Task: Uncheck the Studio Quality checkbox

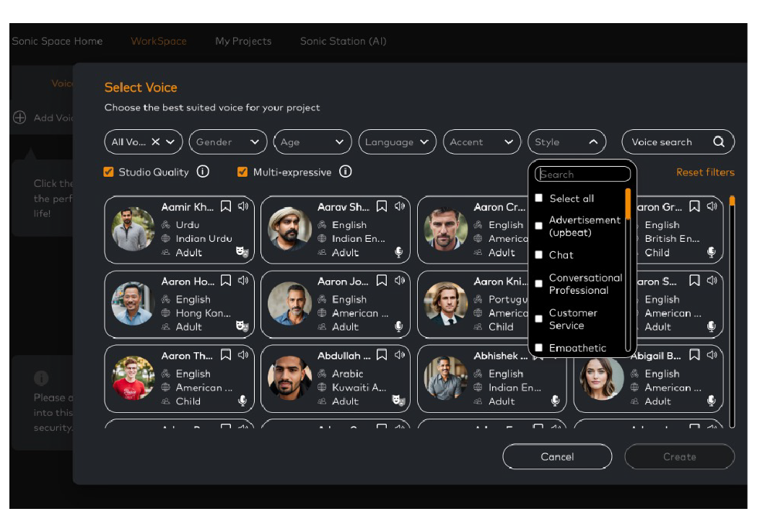Action: pyautogui.click(x=108, y=172)
